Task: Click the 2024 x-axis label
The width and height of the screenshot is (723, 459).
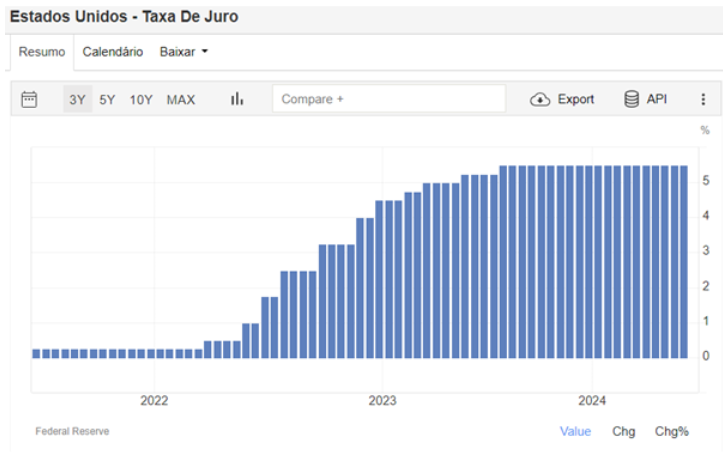Action: tap(592, 400)
